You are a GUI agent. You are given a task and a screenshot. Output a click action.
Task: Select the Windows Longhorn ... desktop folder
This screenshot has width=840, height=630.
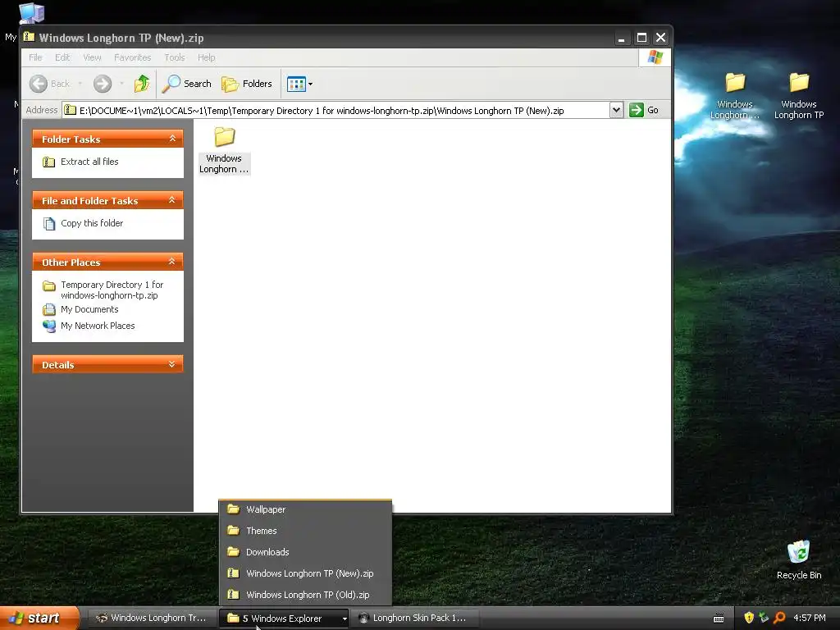(735, 97)
